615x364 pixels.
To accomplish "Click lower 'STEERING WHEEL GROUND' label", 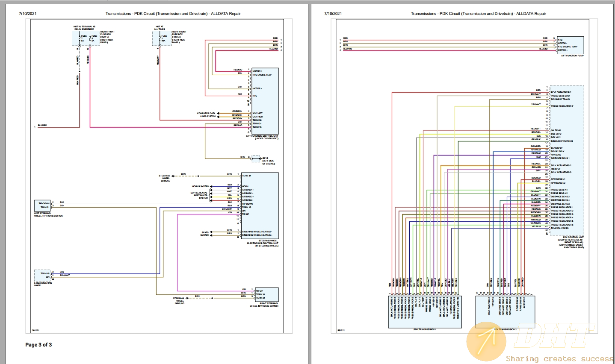I will pos(179,301).
